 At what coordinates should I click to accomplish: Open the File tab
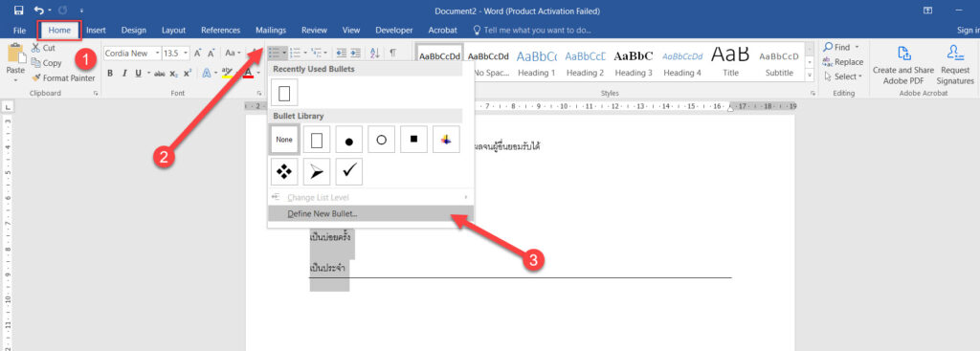[19, 30]
